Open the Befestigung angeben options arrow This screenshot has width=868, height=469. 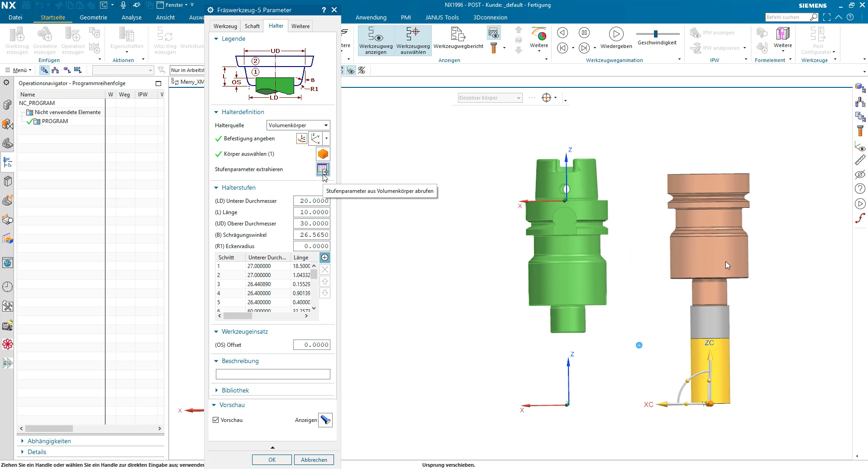click(x=326, y=139)
